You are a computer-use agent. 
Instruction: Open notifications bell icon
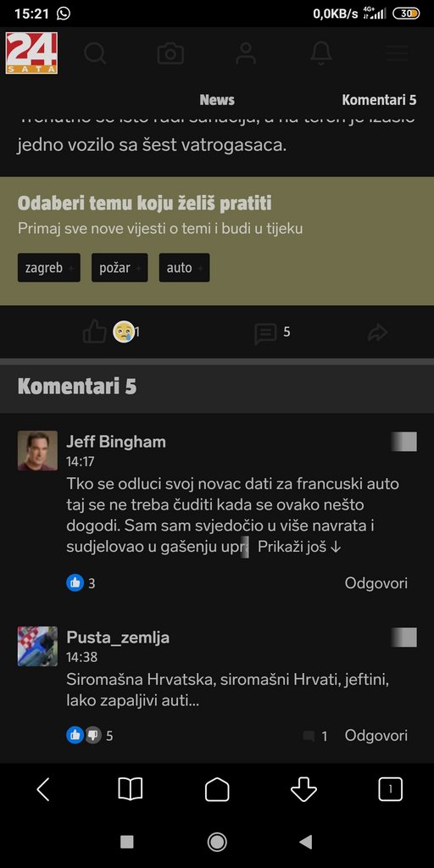click(321, 53)
